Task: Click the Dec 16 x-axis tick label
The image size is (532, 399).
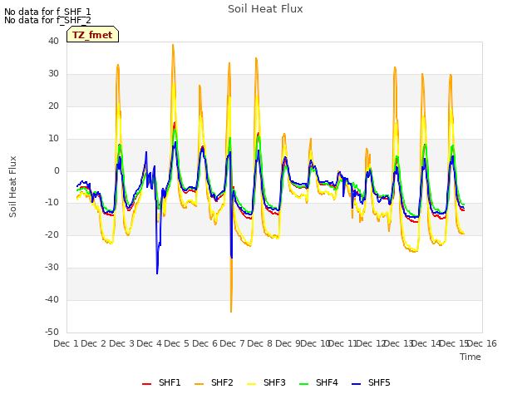Action: pyautogui.click(x=482, y=343)
